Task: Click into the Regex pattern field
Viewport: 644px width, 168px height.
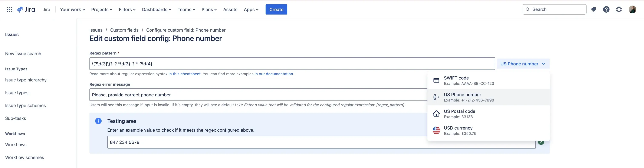Action: point(292,64)
